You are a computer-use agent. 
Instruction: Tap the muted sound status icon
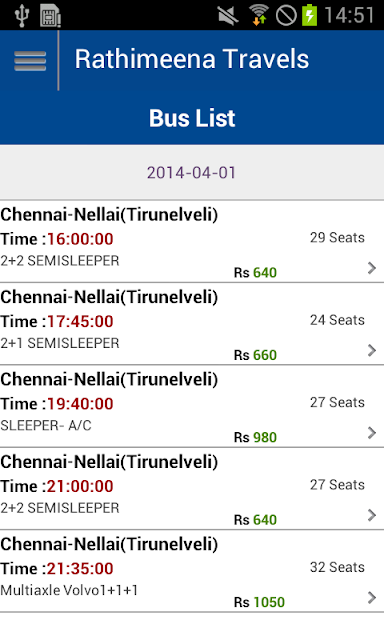228,16
